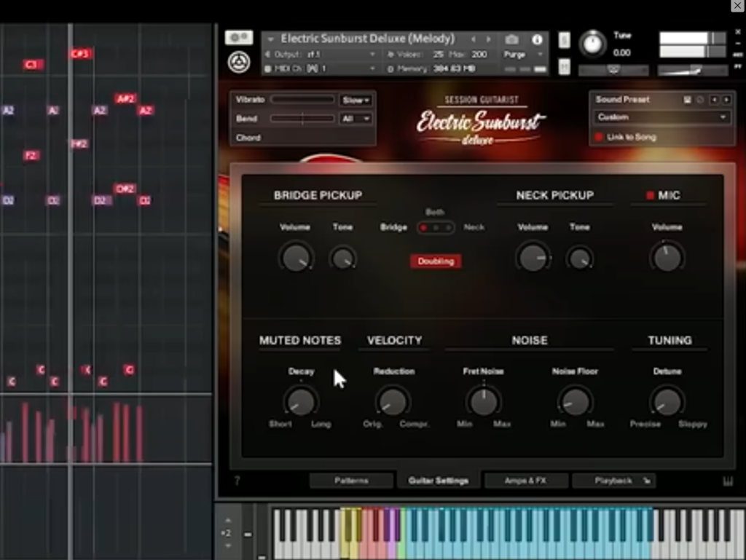Click the Noise Floor knob
Image resolution: width=746 pixels, height=560 pixels.
[576, 402]
